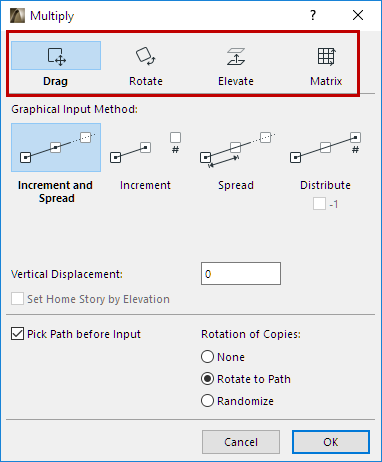Toggle the Distribute -1 checkbox

click(x=319, y=204)
